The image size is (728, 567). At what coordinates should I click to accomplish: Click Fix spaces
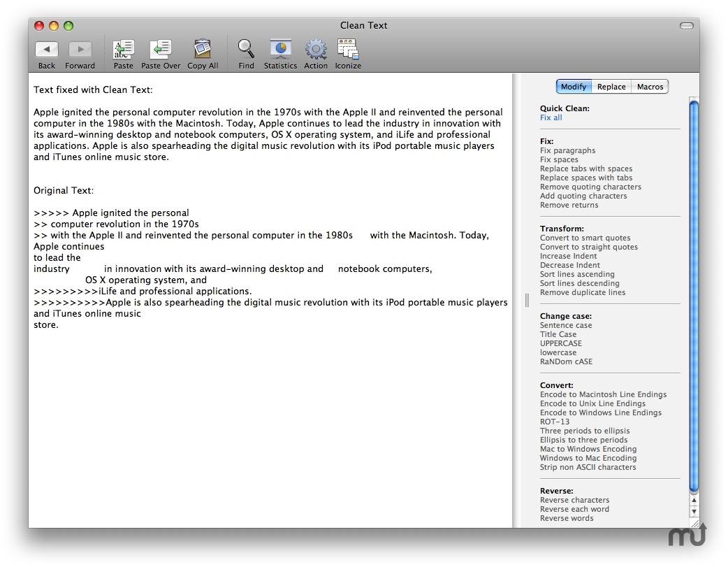coord(559,159)
